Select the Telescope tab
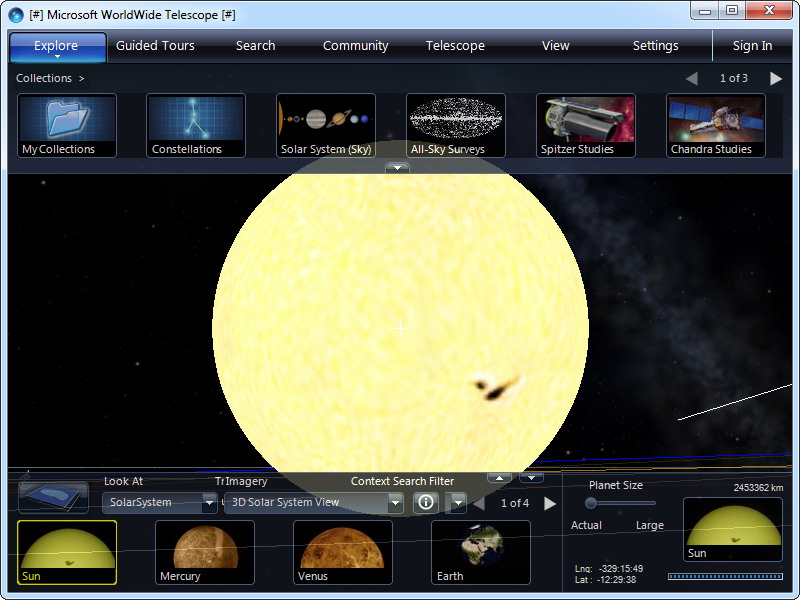Screen dimensions: 800x600 (455, 45)
